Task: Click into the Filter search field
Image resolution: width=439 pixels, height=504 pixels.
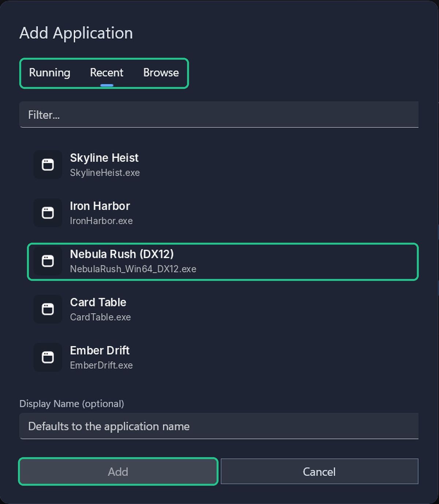Action: tap(219, 115)
